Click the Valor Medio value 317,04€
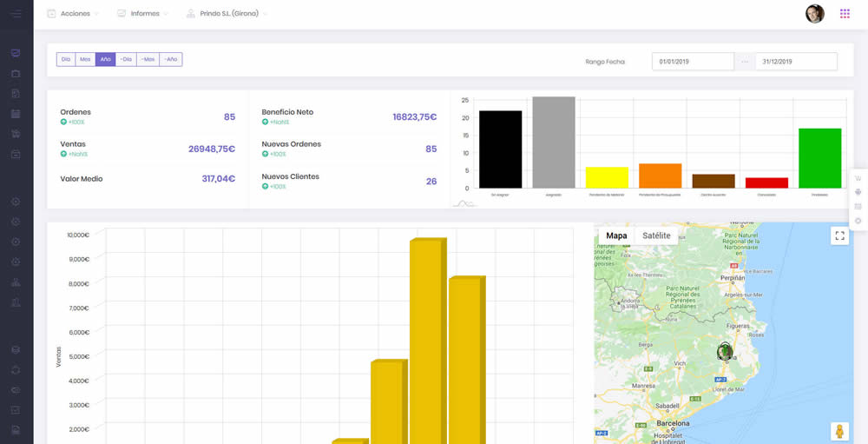 pos(219,179)
